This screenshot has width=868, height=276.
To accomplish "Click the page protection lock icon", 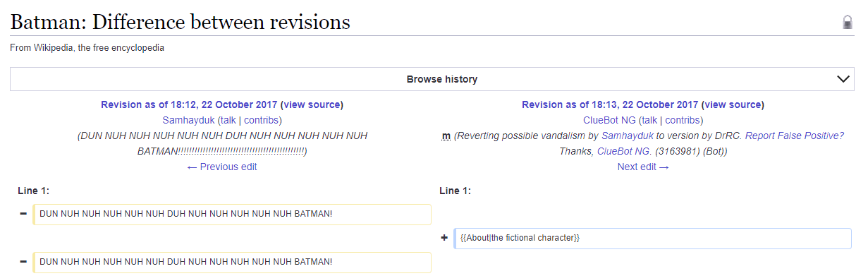I will click(x=847, y=23).
